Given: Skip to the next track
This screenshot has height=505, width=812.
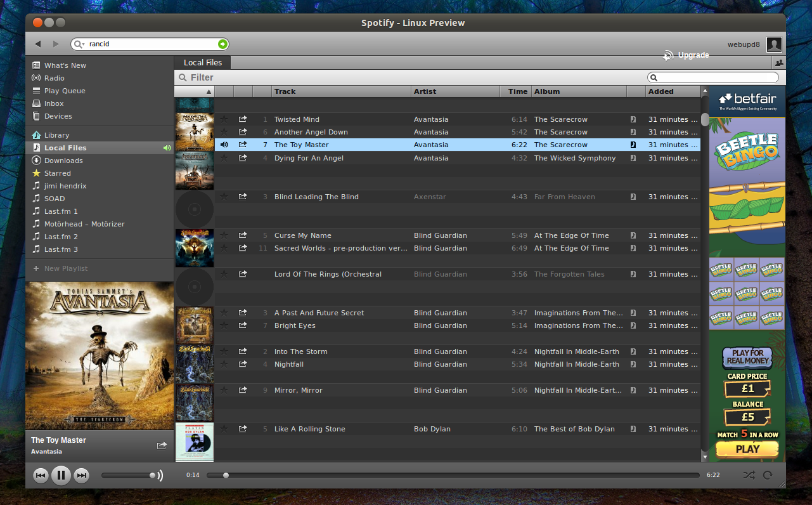Looking at the screenshot, I should [81, 475].
